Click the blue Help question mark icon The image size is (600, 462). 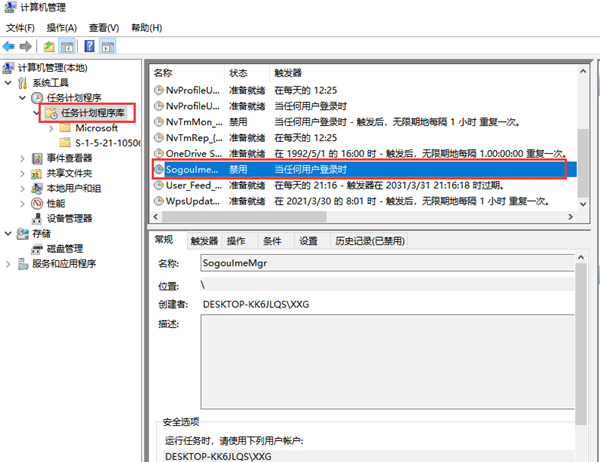click(90, 46)
